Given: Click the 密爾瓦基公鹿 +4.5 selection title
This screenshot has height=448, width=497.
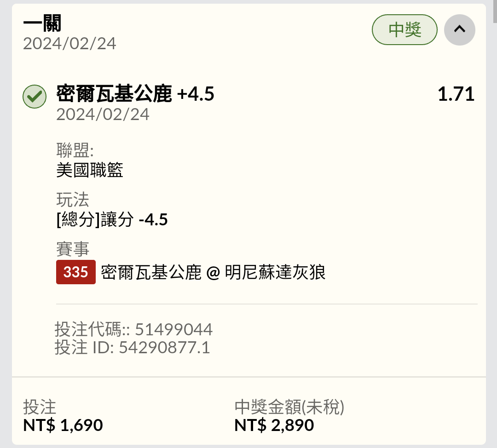Looking at the screenshot, I should (135, 94).
